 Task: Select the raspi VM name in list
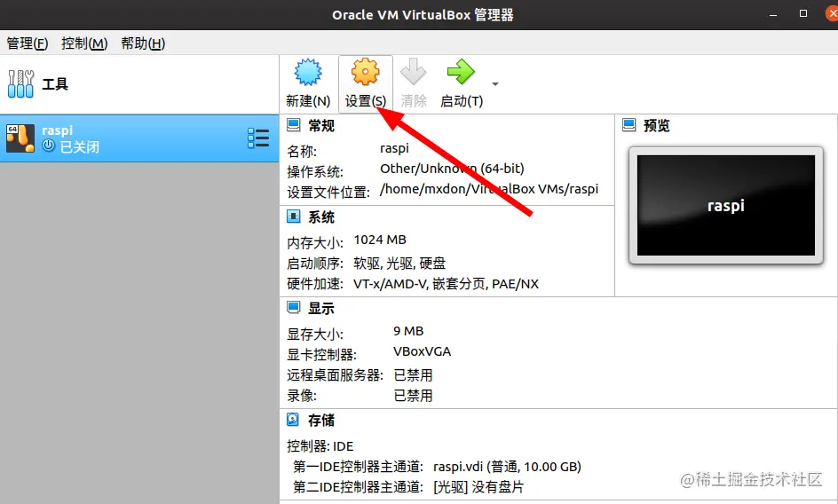tap(57, 130)
